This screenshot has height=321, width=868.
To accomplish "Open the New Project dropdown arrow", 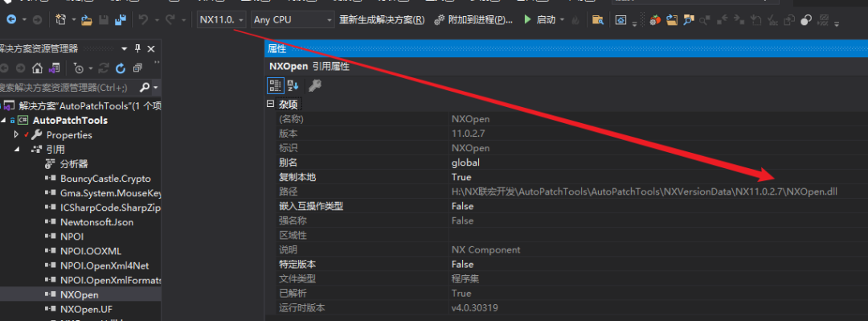I will (x=74, y=20).
